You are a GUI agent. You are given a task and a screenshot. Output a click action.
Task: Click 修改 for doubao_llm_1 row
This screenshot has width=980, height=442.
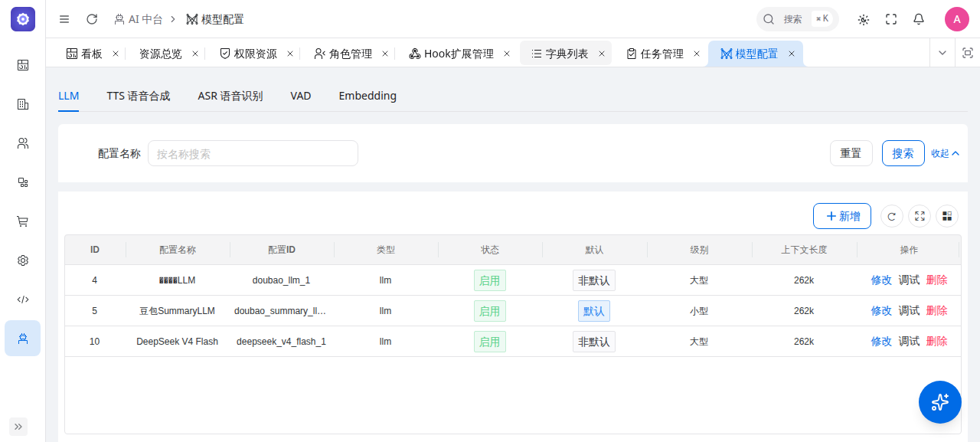tap(881, 280)
